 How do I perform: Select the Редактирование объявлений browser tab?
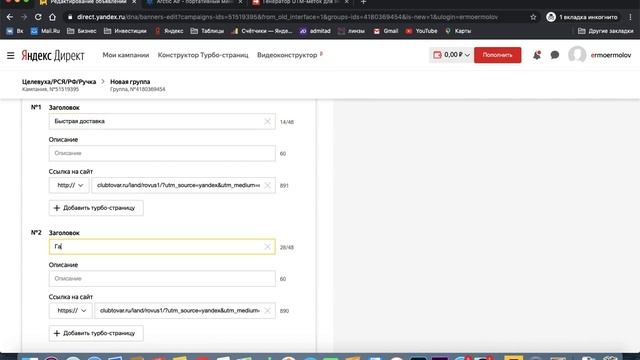pos(88,2)
